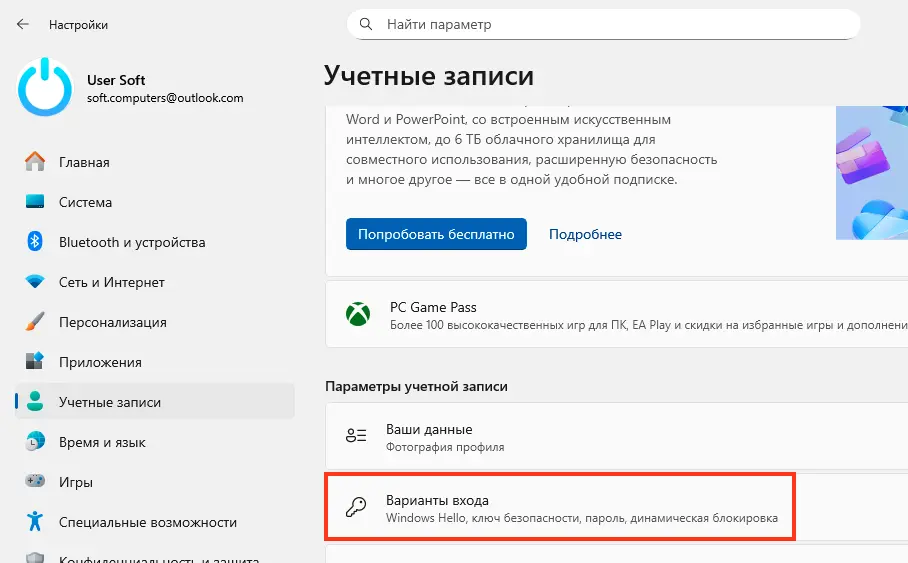Navigate to Специальные возможности

(x=147, y=522)
